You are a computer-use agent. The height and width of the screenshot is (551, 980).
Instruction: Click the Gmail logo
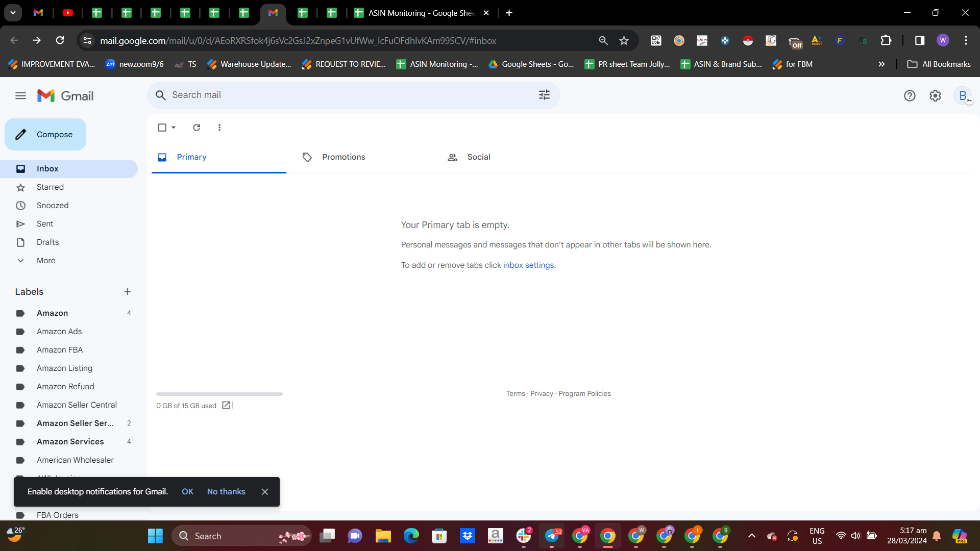[x=65, y=95]
